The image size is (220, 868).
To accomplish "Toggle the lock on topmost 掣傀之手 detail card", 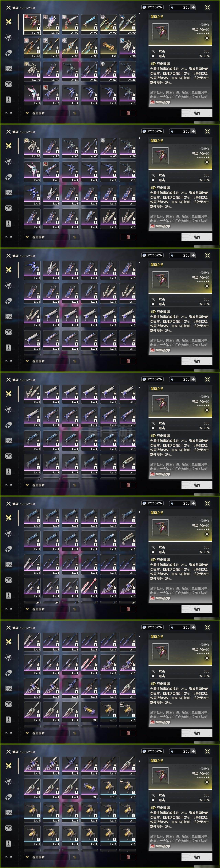I will 207,38.
